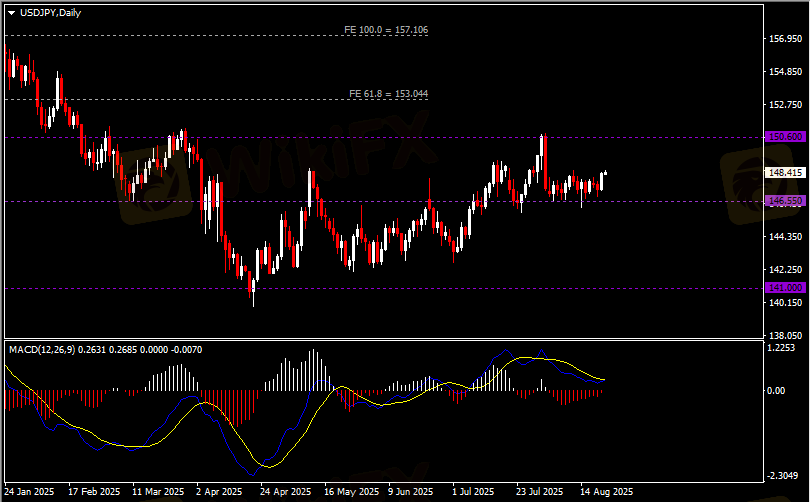Click the current price 148.415 tag

point(785,172)
